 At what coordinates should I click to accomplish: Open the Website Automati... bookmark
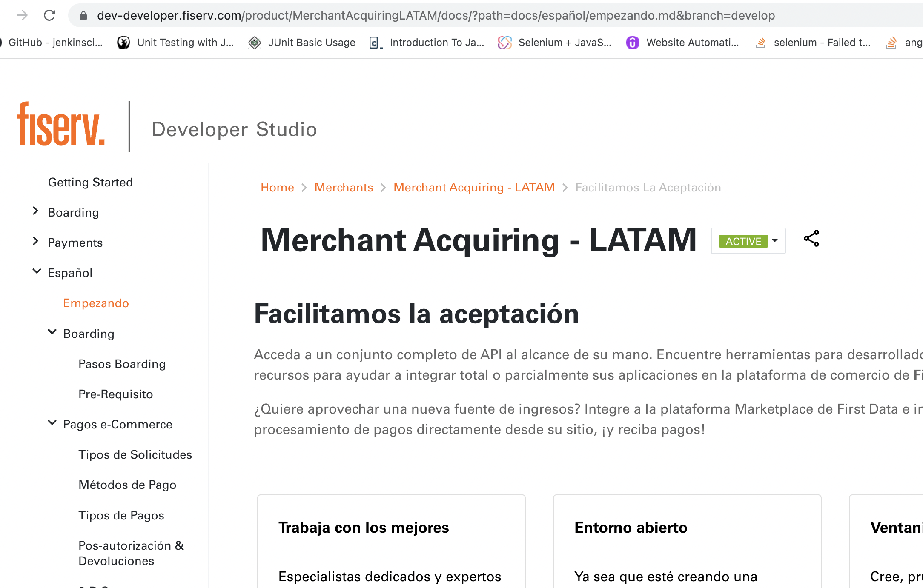click(682, 43)
